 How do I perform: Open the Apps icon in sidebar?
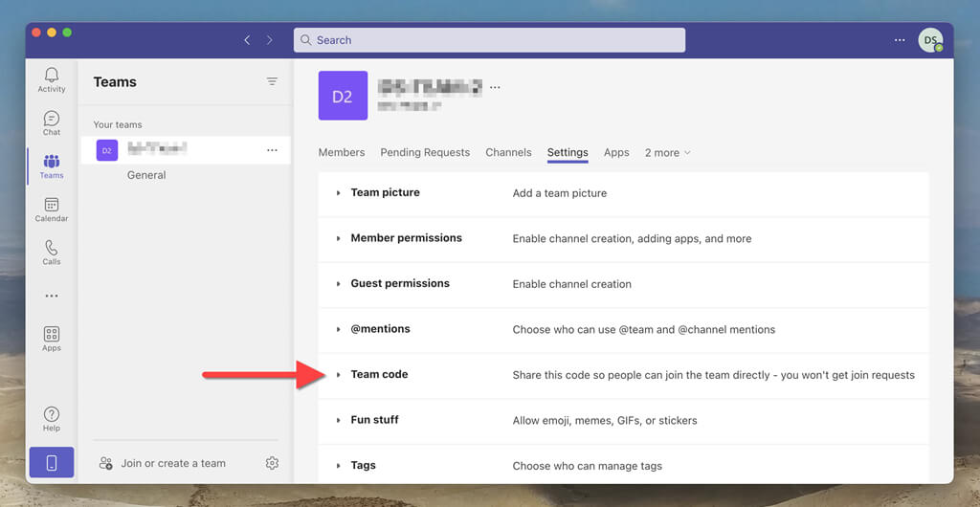click(52, 338)
